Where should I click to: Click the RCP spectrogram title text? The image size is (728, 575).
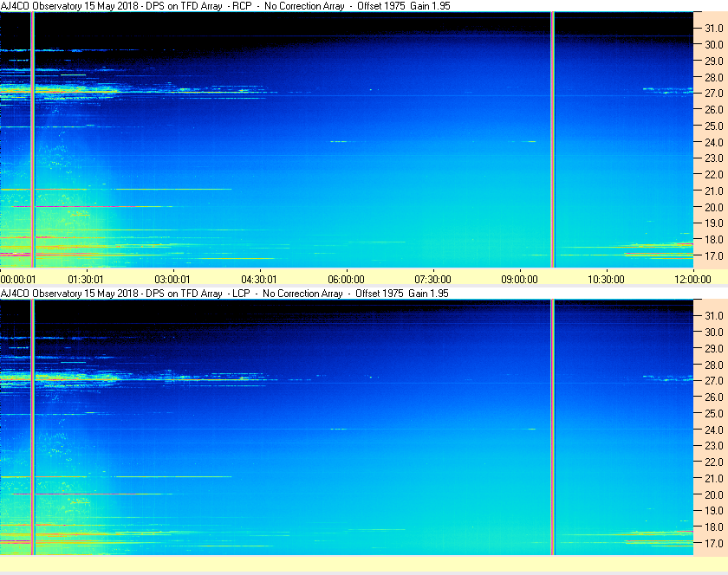click(x=225, y=6)
